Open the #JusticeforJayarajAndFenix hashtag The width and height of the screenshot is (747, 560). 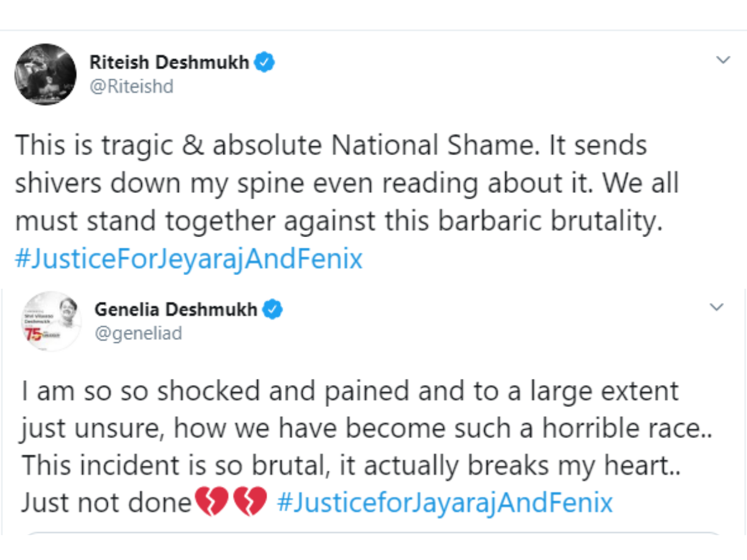445,503
